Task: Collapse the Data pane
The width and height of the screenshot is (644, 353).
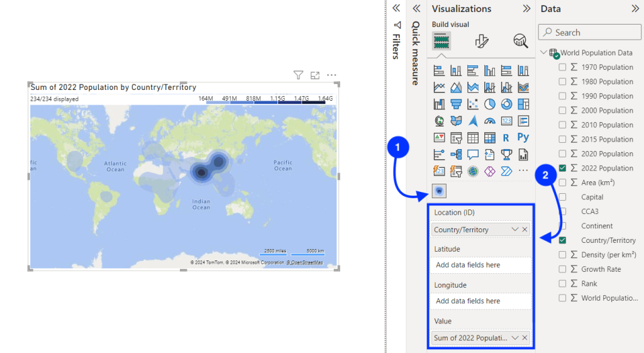Action: pos(635,9)
